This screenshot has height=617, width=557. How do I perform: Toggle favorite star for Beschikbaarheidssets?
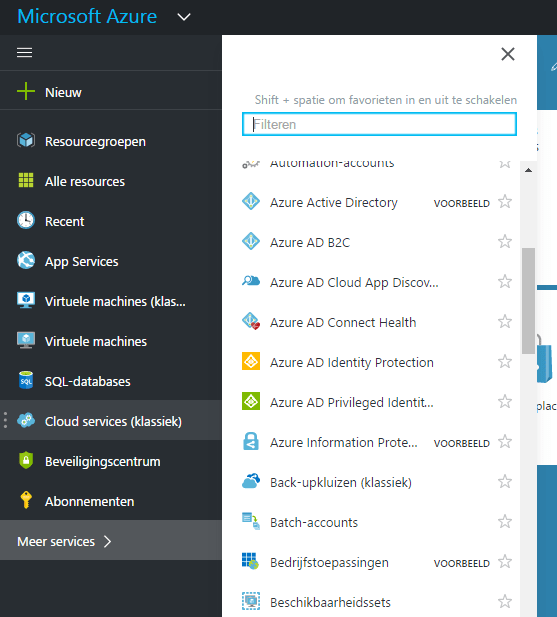click(x=505, y=602)
